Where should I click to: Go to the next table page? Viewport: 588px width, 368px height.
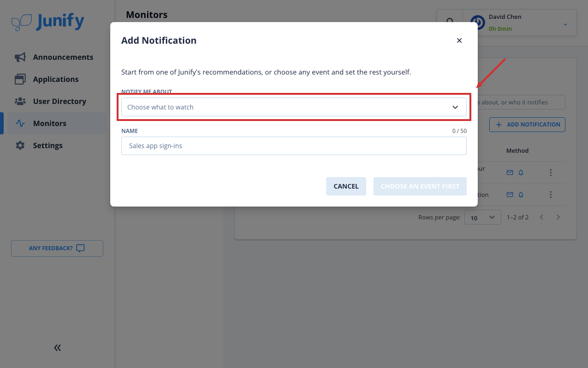558,217
